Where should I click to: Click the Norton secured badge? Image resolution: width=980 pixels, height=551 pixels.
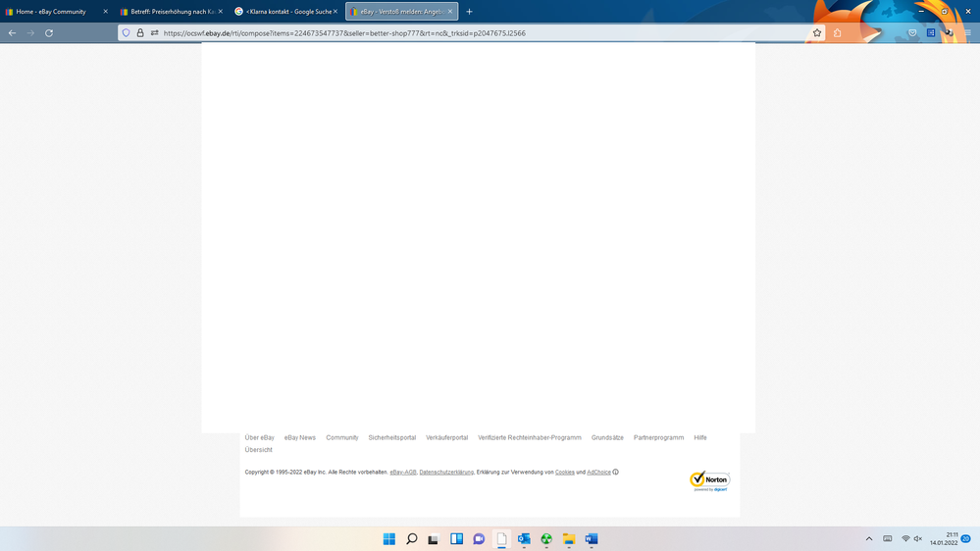pos(710,480)
